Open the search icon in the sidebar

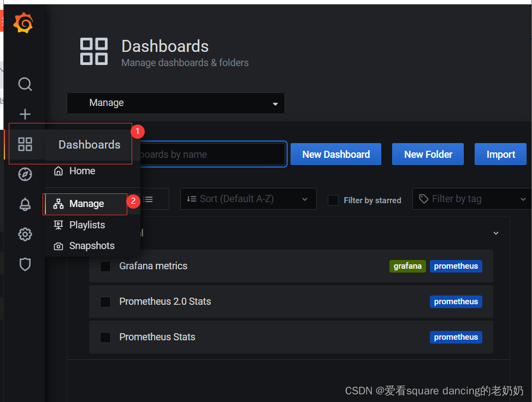25,84
